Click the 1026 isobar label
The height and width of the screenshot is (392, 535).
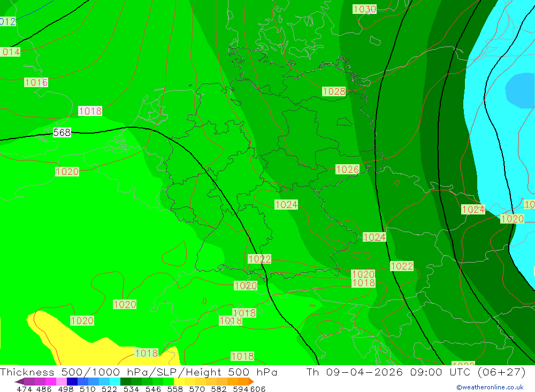[347, 169]
